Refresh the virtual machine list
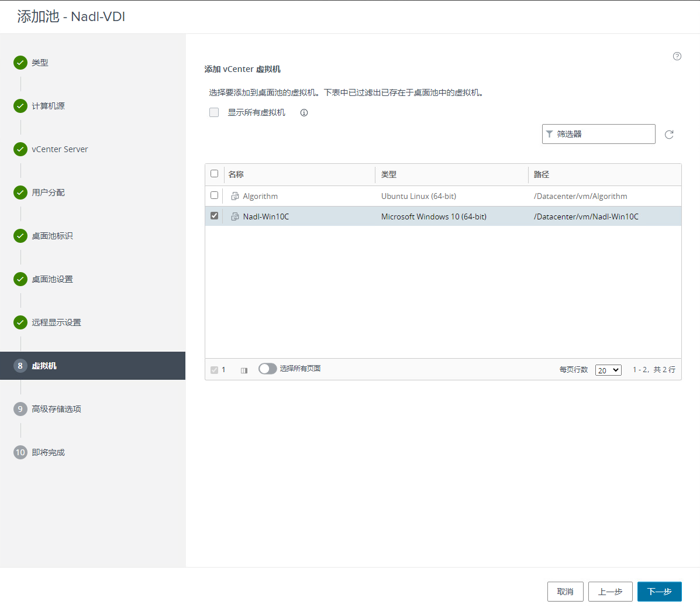Screen dimensions: 700x615 click(x=669, y=135)
